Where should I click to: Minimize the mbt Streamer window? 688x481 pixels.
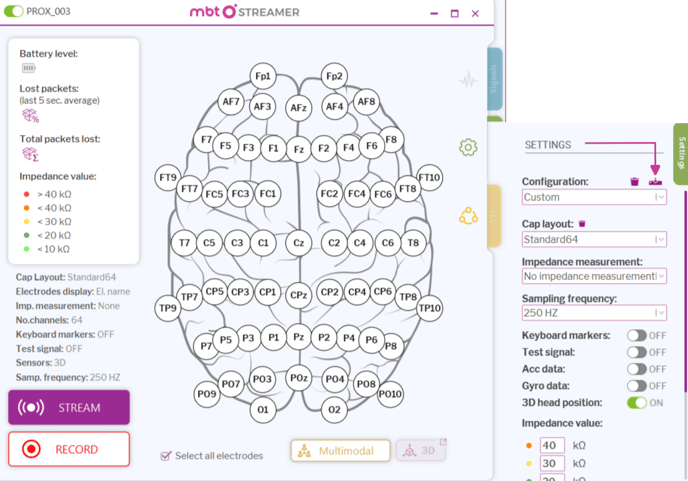(x=434, y=14)
